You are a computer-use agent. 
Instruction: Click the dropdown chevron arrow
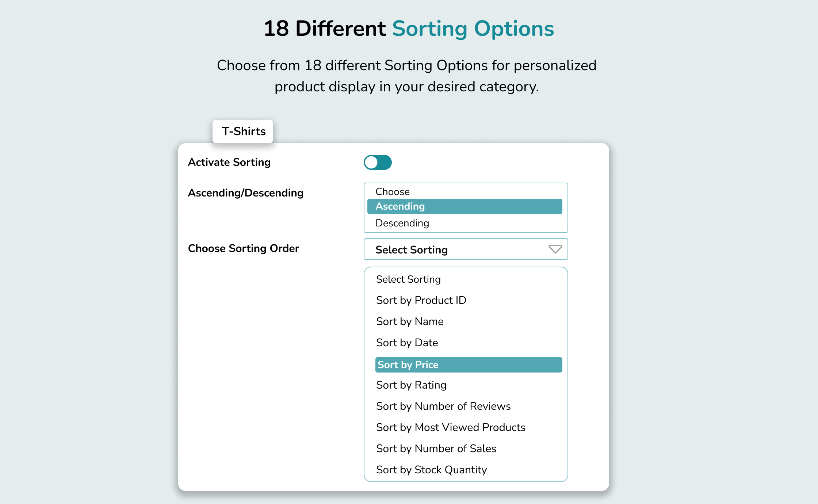click(554, 249)
